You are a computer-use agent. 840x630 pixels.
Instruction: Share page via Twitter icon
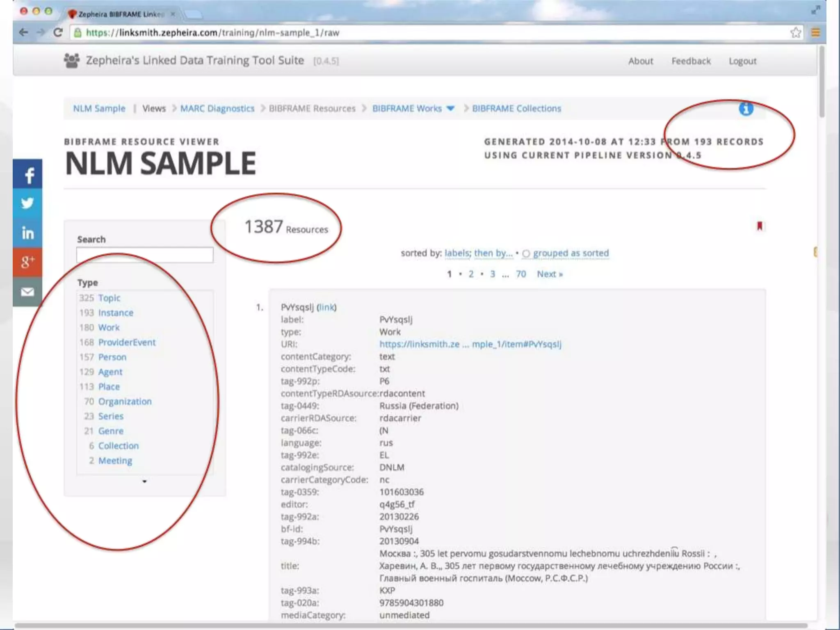pos(27,203)
